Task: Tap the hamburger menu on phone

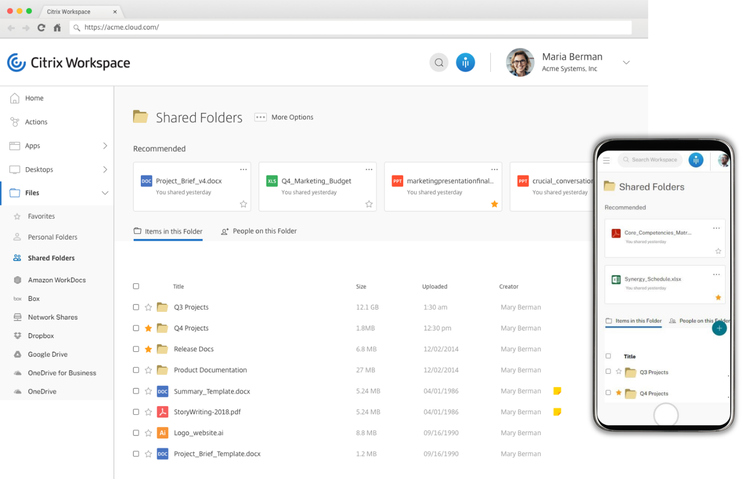Action: coord(607,161)
